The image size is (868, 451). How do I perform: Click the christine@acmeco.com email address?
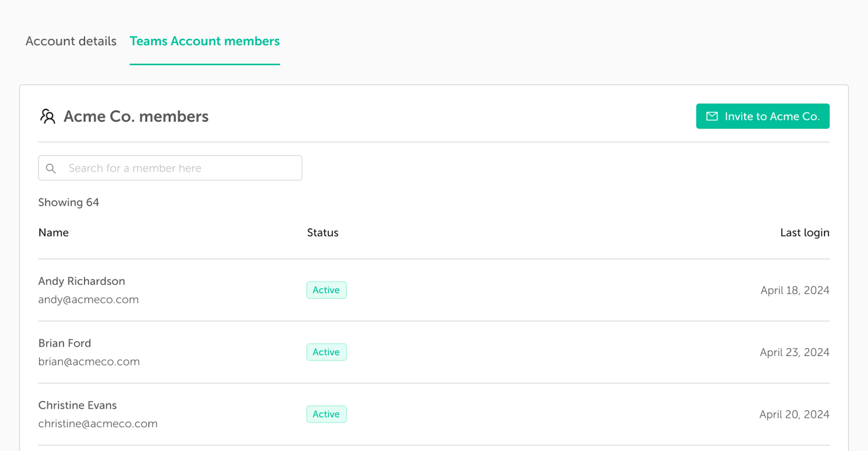(98, 424)
